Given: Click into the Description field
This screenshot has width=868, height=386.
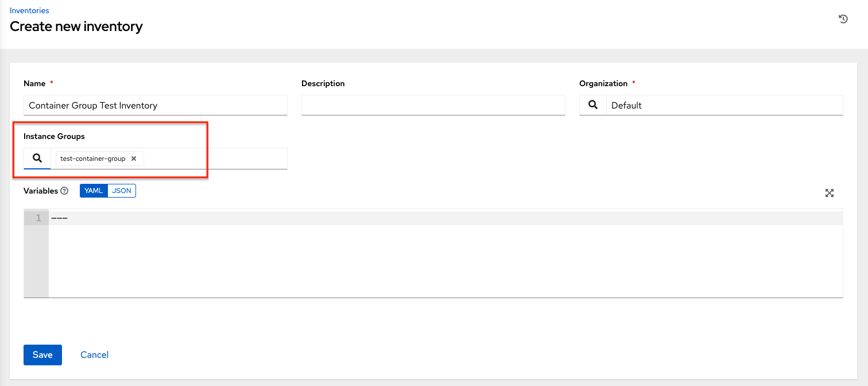Looking at the screenshot, I should click(x=433, y=105).
